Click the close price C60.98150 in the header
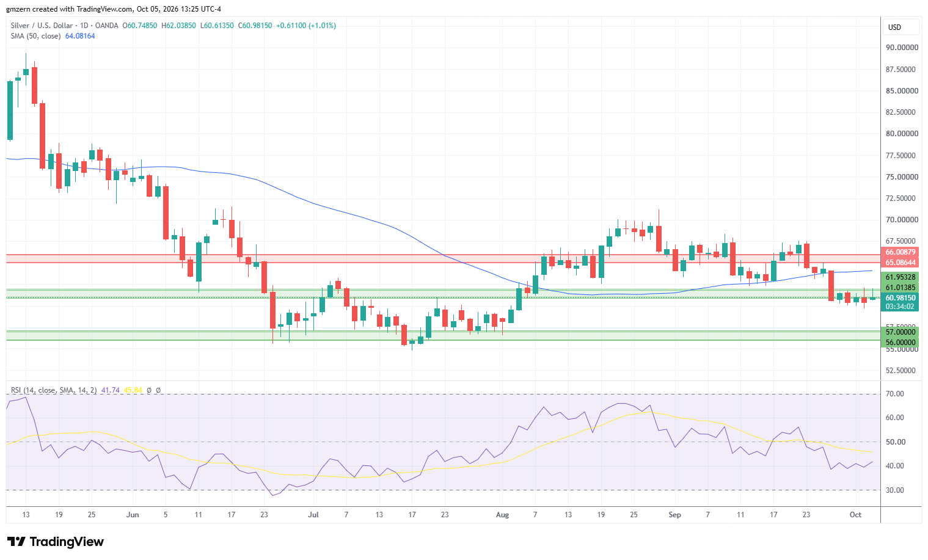This screenshot has height=560, width=928. [x=255, y=26]
